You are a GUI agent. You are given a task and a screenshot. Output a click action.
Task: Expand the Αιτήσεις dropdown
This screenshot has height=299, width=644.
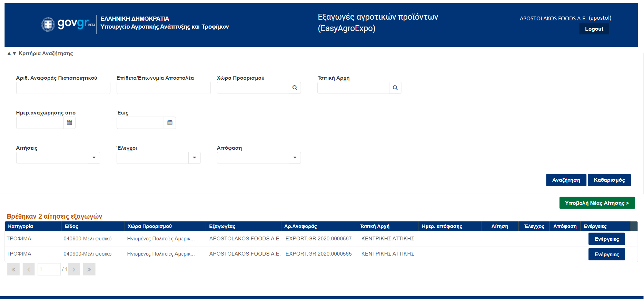(94, 158)
